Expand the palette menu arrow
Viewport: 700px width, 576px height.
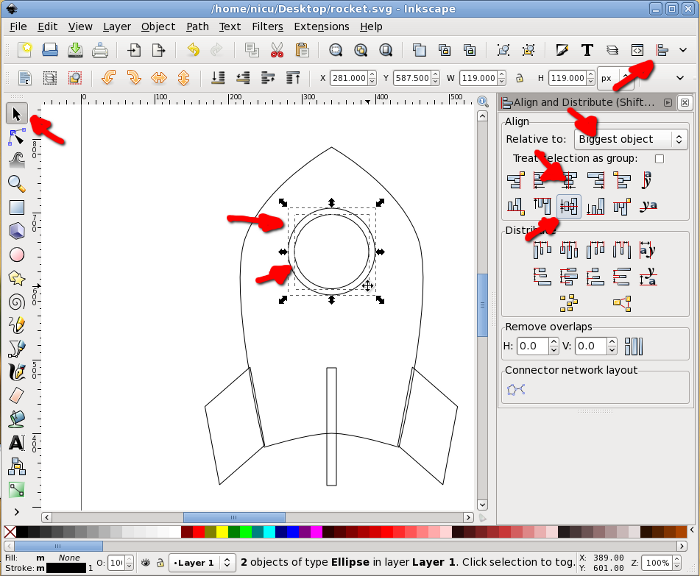[692, 530]
